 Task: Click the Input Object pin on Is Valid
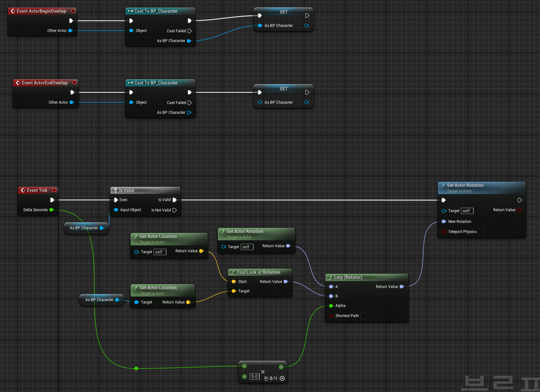click(x=116, y=210)
